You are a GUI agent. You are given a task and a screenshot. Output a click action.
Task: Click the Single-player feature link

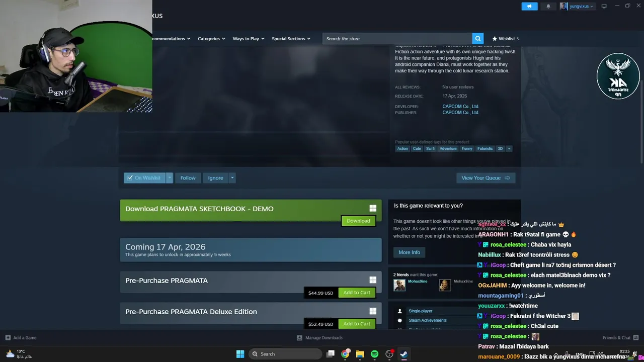421,311
